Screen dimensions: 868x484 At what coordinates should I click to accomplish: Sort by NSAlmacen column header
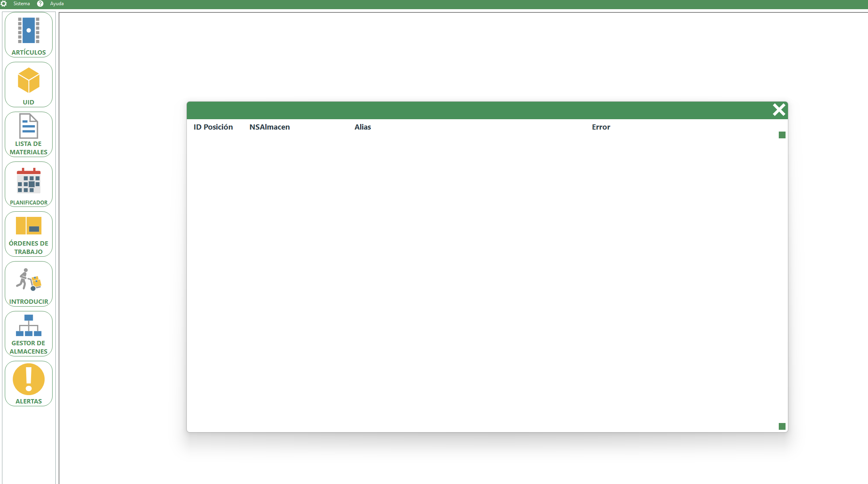pyautogui.click(x=270, y=127)
